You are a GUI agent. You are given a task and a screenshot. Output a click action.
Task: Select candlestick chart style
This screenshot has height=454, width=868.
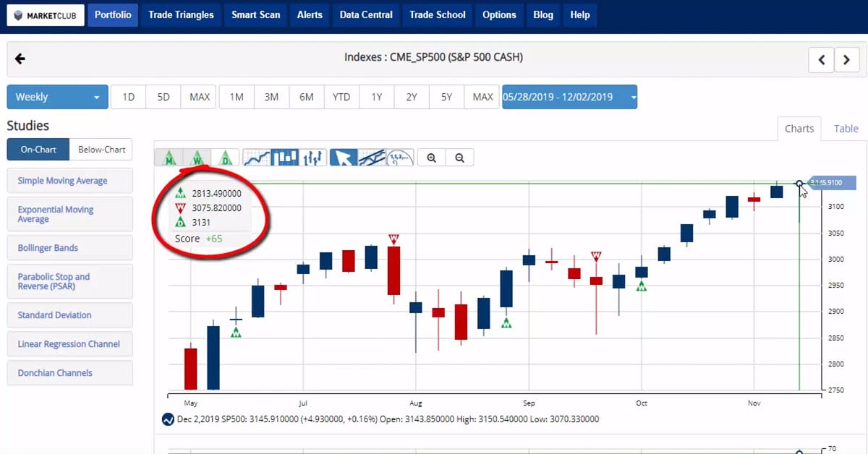[x=284, y=158]
